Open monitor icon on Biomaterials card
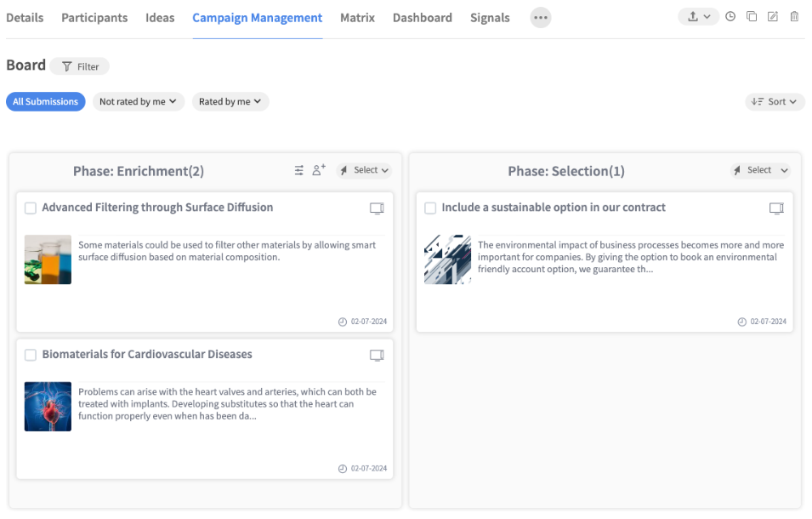The width and height of the screenshot is (812, 519). coord(377,356)
